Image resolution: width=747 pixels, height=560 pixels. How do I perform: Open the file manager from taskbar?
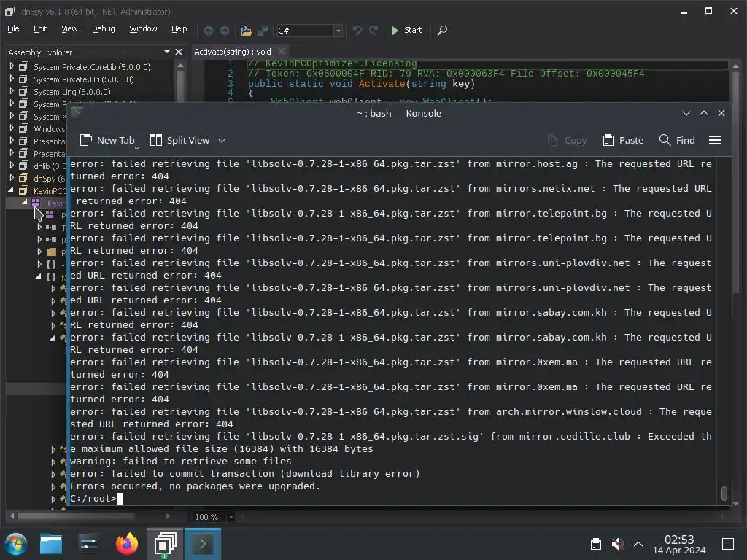(51, 544)
